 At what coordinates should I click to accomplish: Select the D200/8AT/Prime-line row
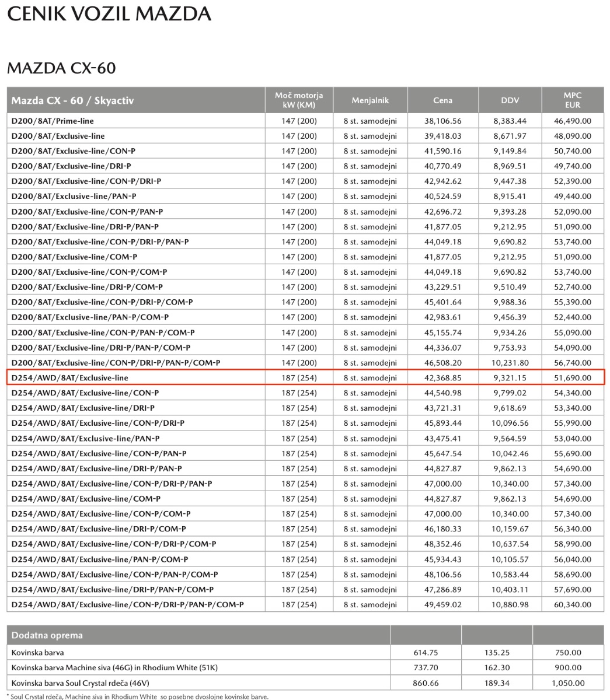(x=305, y=121)
